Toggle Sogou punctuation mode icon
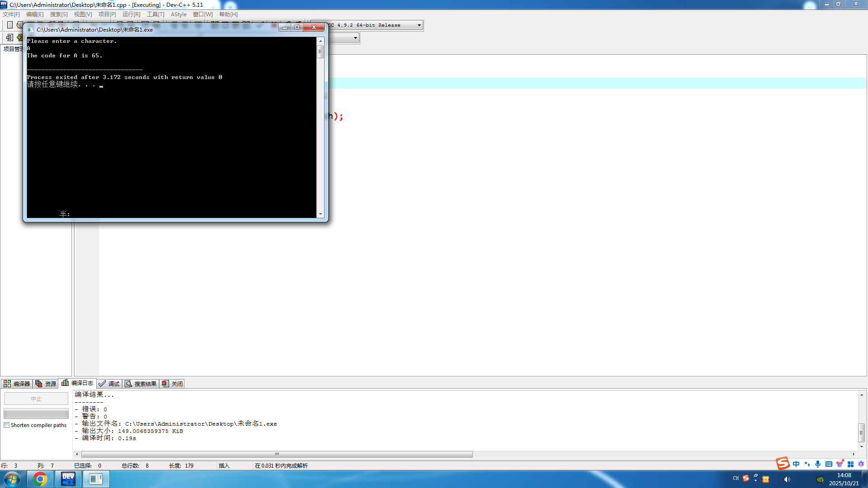Screen dimensions: 868x488 [x=807, y=464]
